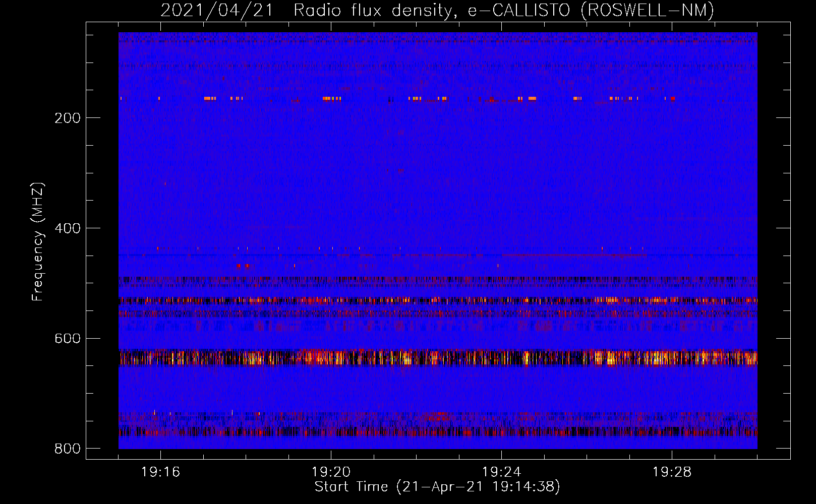Screen dimensions: 816x504
Task: Click the '19:24' time tick label
Action: click(x=501, y=472)
